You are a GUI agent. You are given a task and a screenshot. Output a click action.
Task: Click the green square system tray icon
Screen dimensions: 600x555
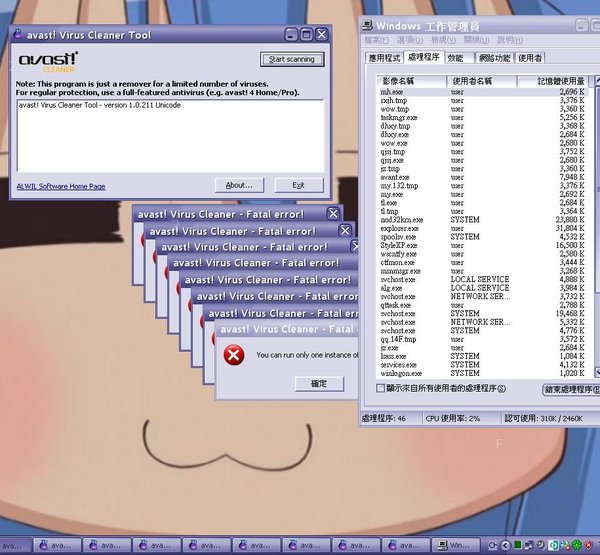518,545
